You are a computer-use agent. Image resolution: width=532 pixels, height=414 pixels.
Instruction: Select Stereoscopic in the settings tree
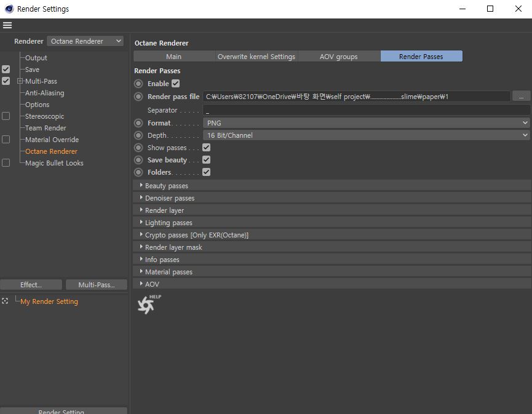44,116
